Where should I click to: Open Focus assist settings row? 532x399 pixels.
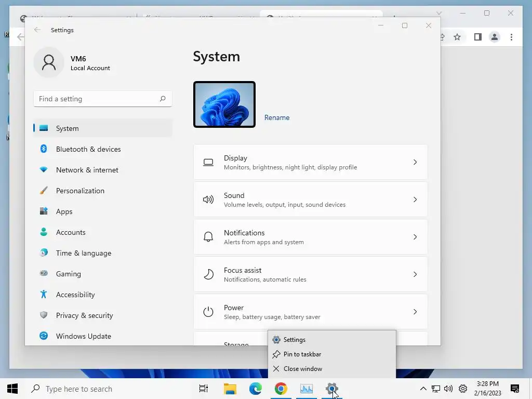coord(311,274)
